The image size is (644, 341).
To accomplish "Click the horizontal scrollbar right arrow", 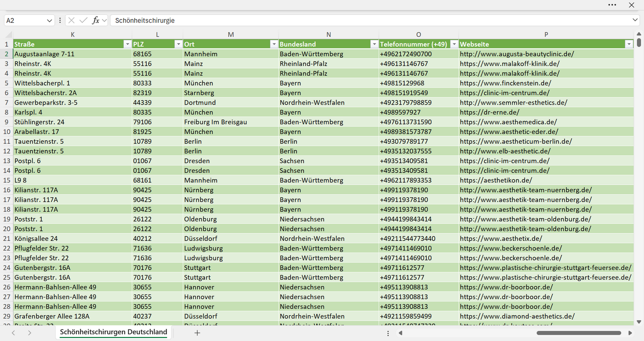I will (x=630, y=333).
